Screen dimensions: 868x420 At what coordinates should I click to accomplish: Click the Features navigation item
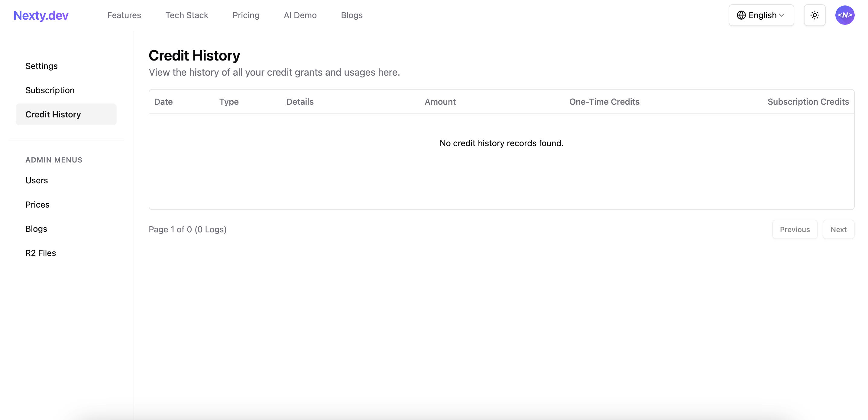tap(124, 15)
